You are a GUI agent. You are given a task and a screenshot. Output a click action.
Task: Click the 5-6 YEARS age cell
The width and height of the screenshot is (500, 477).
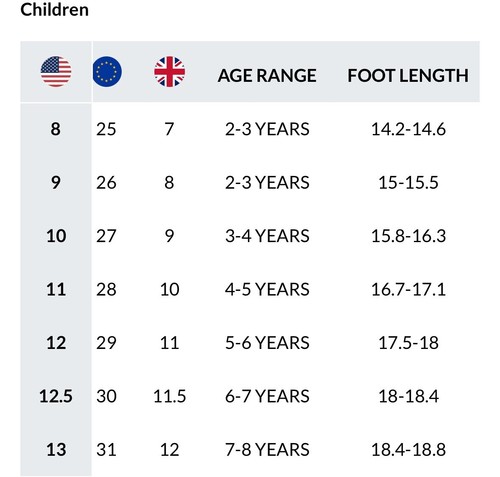pos(267,343)
